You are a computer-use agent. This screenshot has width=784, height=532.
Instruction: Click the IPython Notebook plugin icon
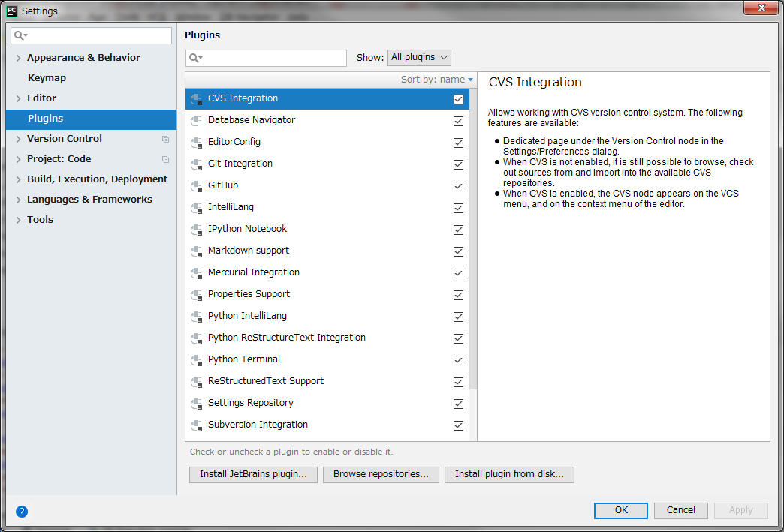[x=197, y=230]
